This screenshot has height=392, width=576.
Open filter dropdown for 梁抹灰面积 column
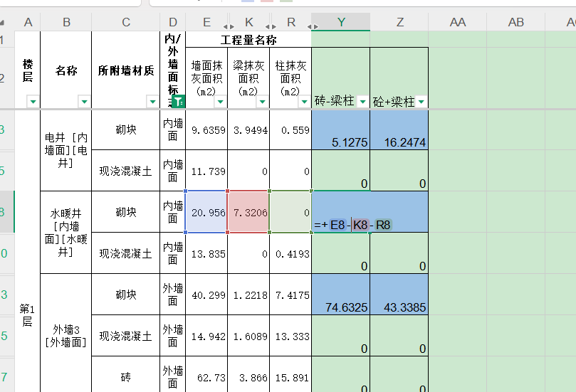coord(262,101)
